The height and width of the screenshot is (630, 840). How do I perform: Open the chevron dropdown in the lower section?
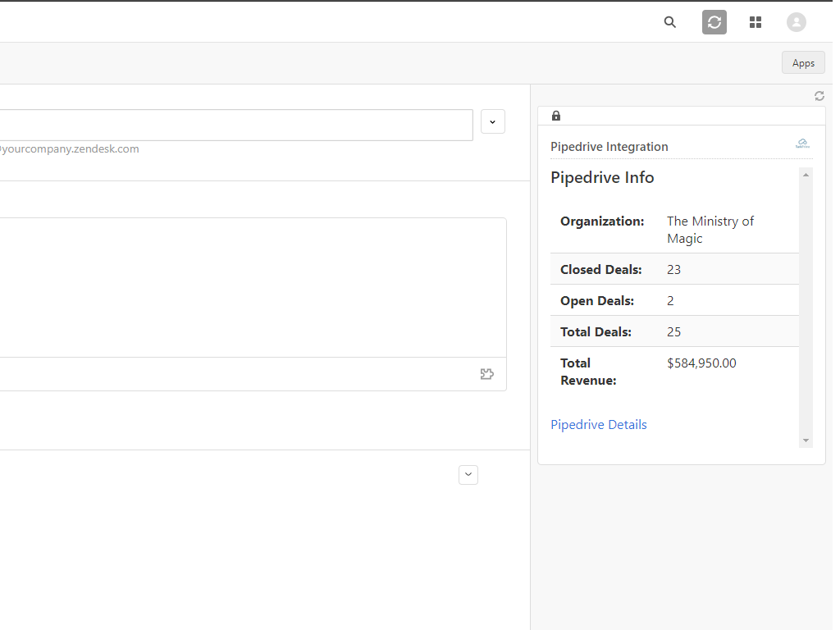[468, 475]
